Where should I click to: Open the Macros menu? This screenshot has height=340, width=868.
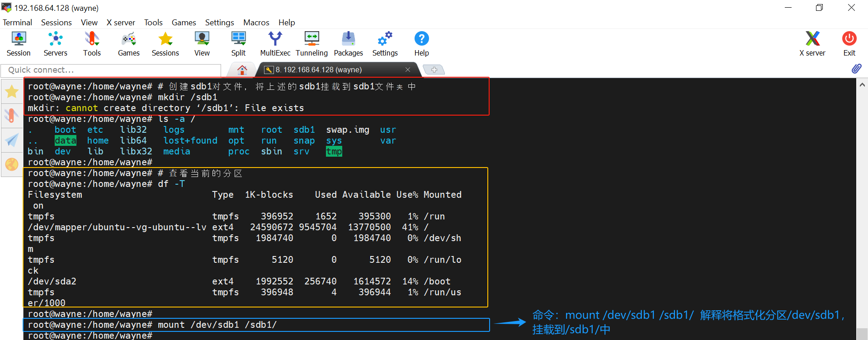pyautogui.click(x=256, y=23)
